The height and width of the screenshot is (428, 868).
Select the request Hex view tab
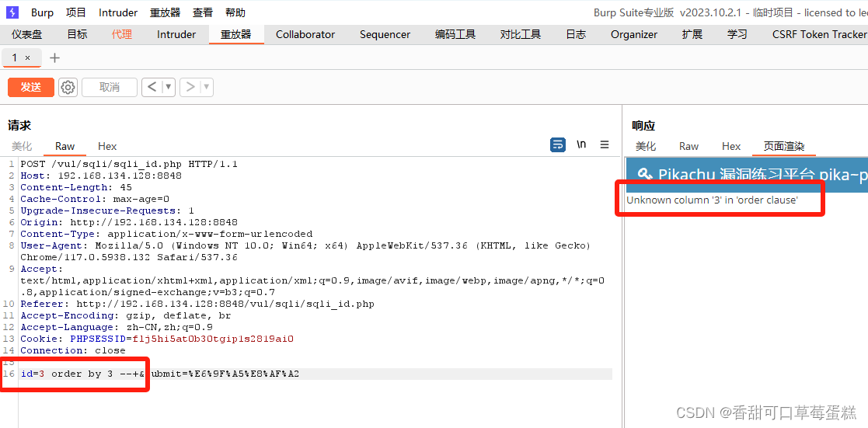pos(107,146)
